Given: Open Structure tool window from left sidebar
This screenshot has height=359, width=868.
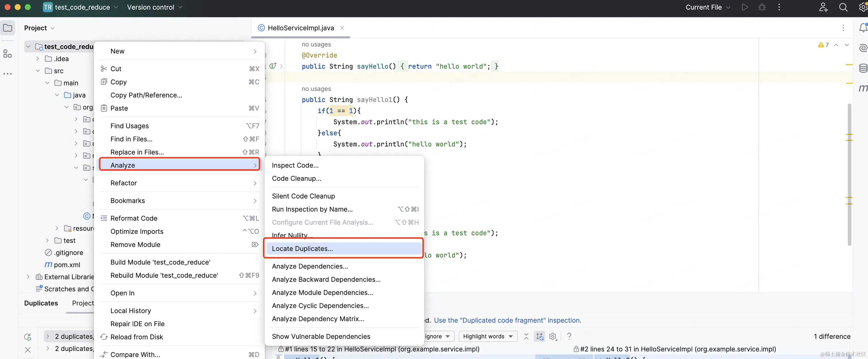Looking at the screenshot, I should pos(7,54).
